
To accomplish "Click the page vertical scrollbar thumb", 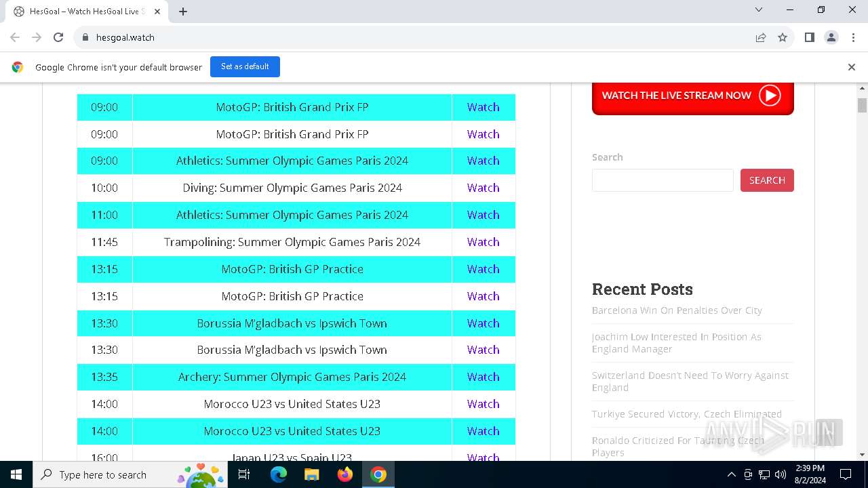I will click(862, 105).
